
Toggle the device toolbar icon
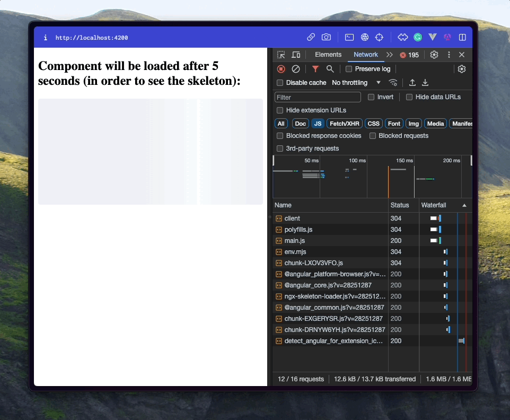[x=296, y=55]
